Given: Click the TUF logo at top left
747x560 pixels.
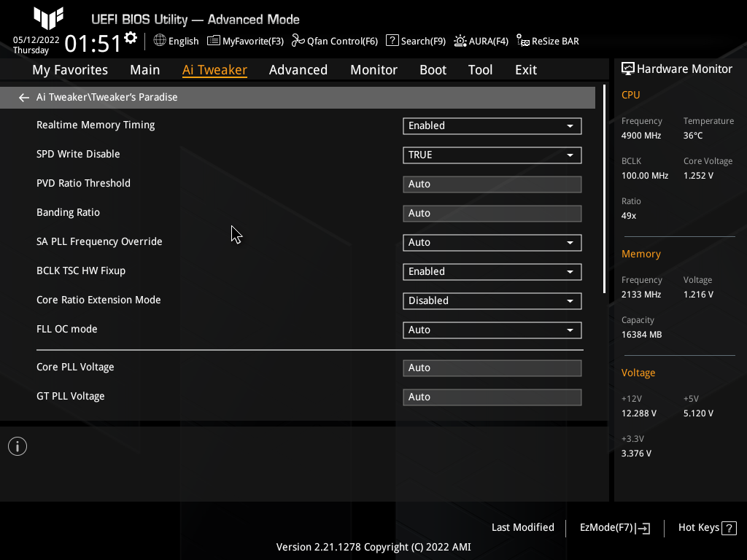Looking at the screenshot, I should (48, 17).
